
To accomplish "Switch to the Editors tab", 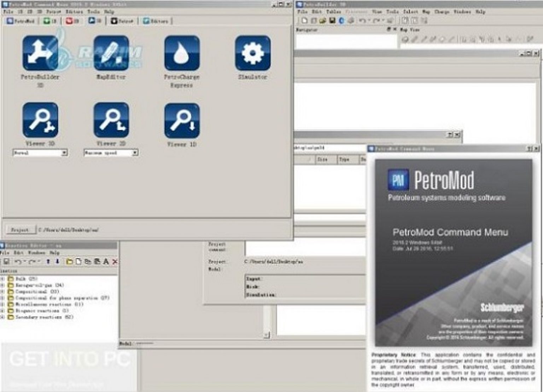I will pos(156,20).
